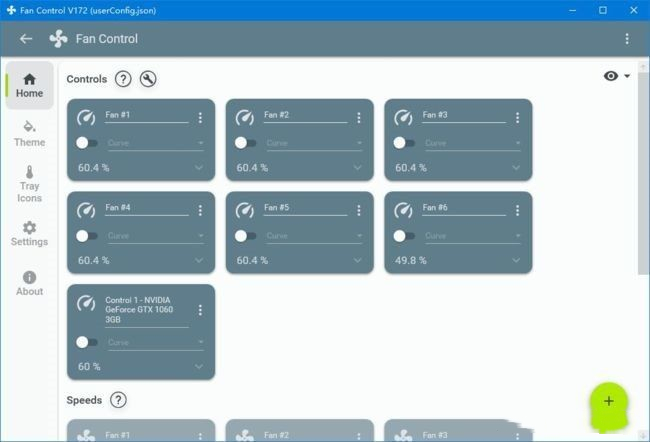Click Fan #2 speed card fan icon
Screen dimensions: 650x442
[245, 435]
